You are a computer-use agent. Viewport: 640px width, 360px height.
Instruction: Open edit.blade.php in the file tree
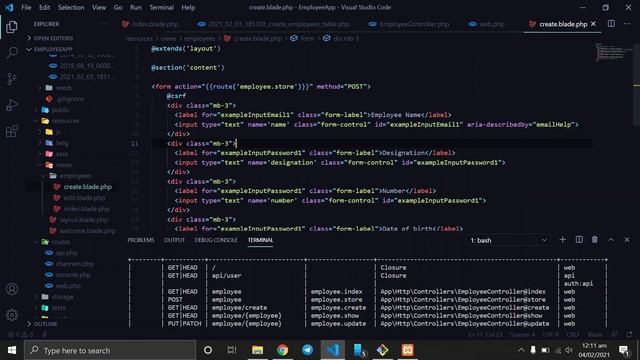coord(84,198)
